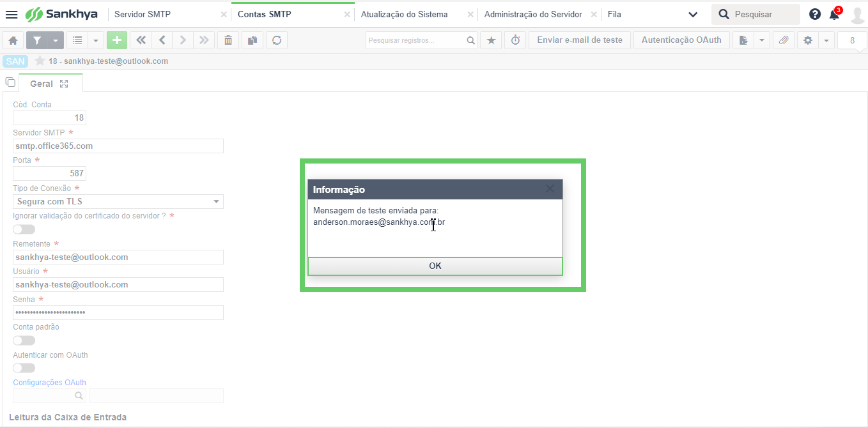This screenshot has width=868, height=428.
Task: Switch to the Fila tab
Action: point(614,14)
